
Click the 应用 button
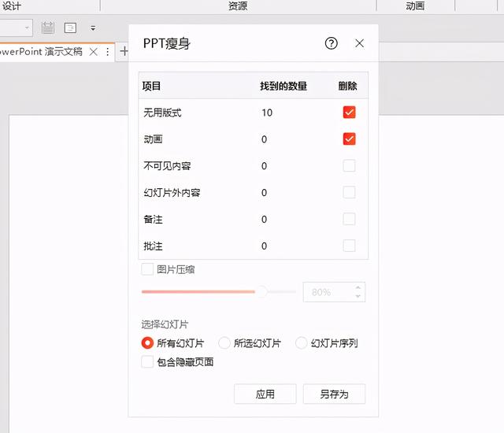pos(265,394)
